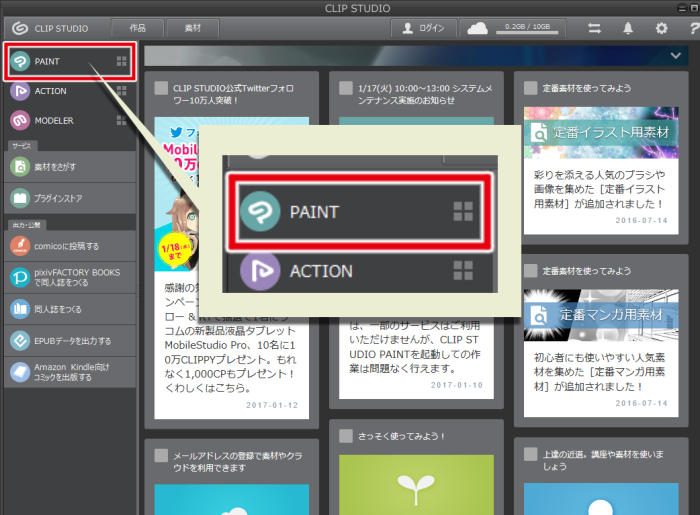The image size is (700, 515).
Task: Open the settings gear icon
Action: coord(662,28)
